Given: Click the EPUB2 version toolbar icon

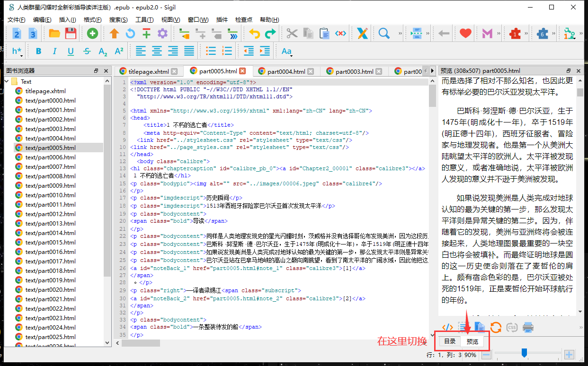Looking at the screenshot, I should 17,34.
